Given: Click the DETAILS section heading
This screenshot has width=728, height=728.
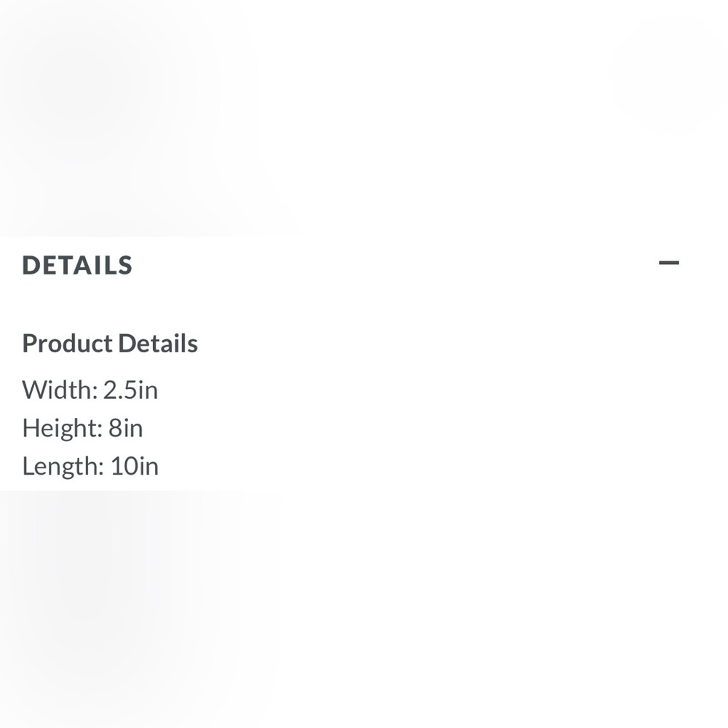Looking at the screenshot, I should (x=77, y=266).
